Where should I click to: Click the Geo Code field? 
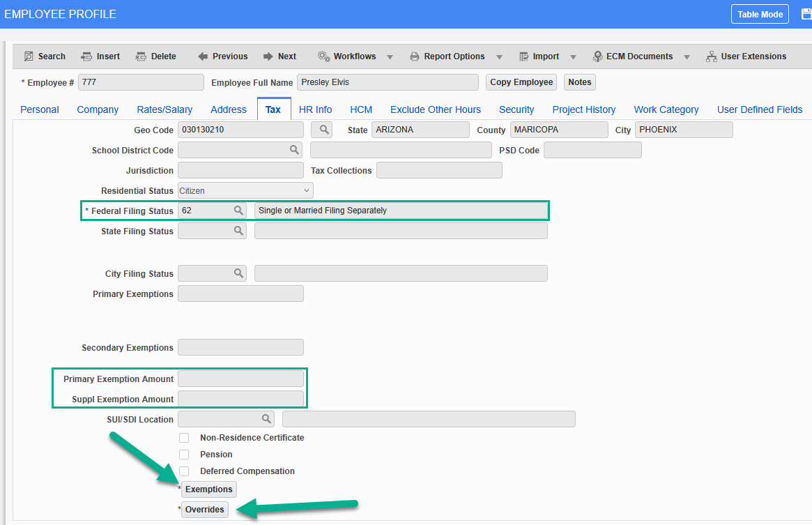point(240,130)
